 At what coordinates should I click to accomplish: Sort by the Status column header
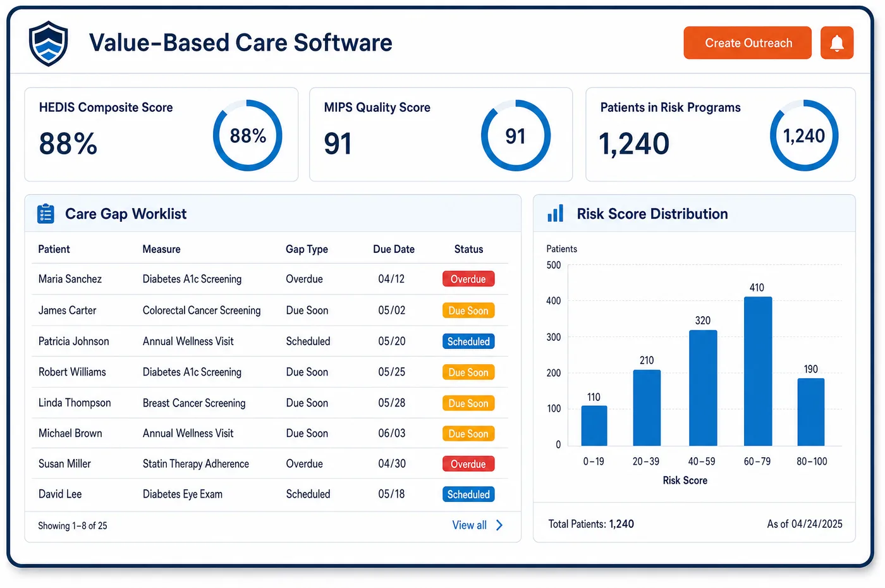point(468,249)
